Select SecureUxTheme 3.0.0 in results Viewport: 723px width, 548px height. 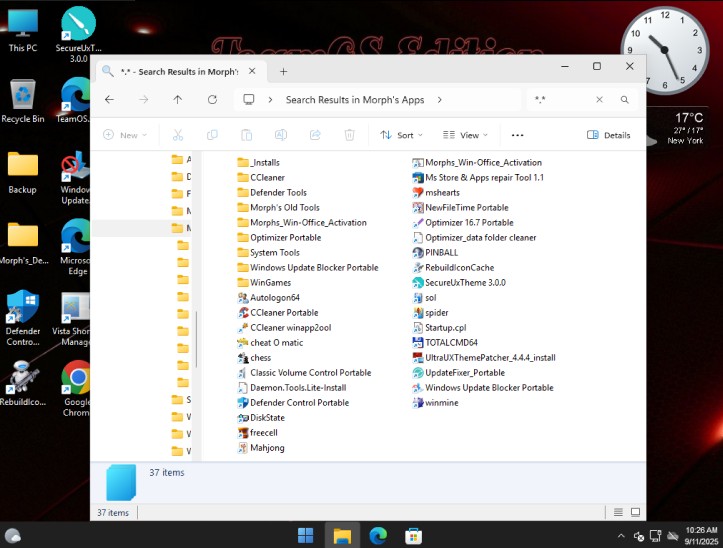(459, 283)
